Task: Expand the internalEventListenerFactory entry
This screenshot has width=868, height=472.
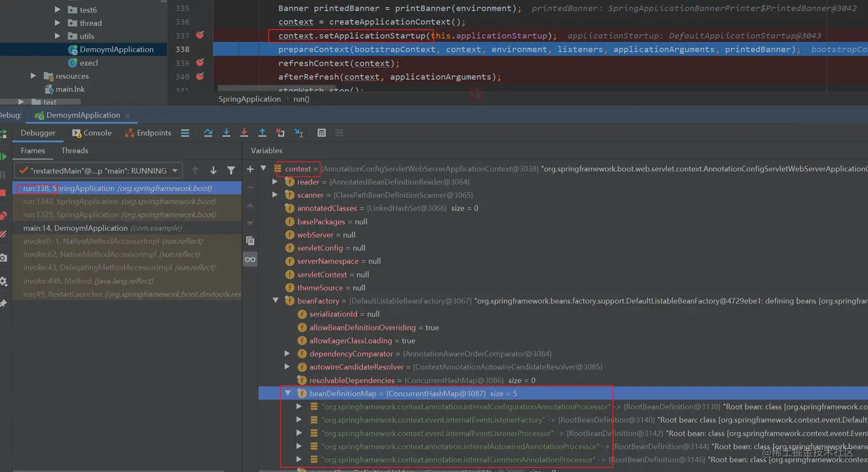Action: click(299, 420)
